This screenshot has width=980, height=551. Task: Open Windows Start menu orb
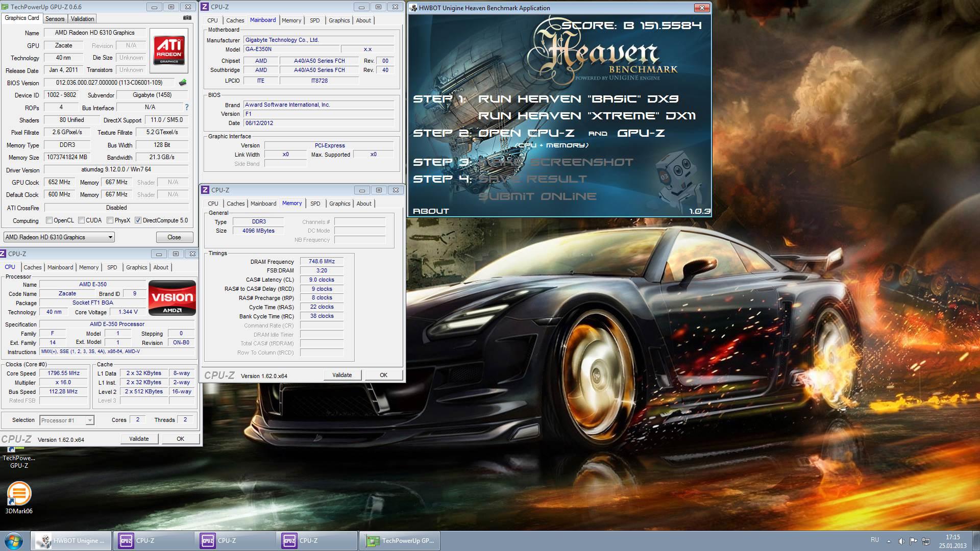14,541
